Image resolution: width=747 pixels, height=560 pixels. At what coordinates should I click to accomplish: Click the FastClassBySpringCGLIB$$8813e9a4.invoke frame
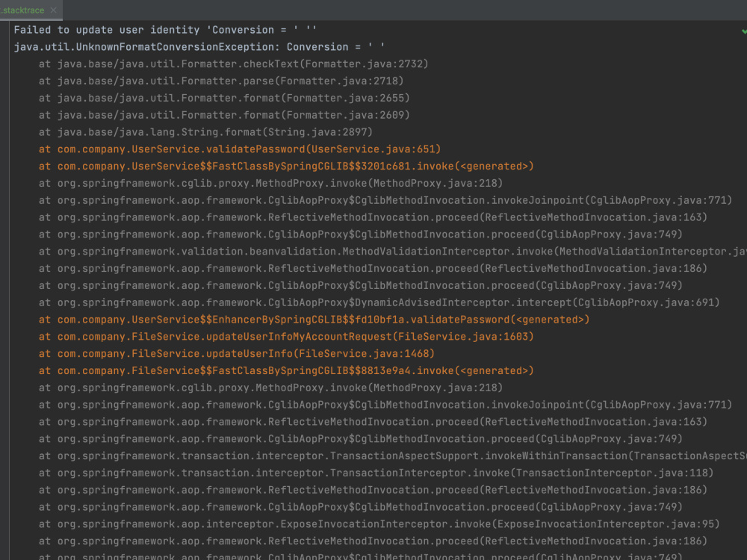[286, 371]
